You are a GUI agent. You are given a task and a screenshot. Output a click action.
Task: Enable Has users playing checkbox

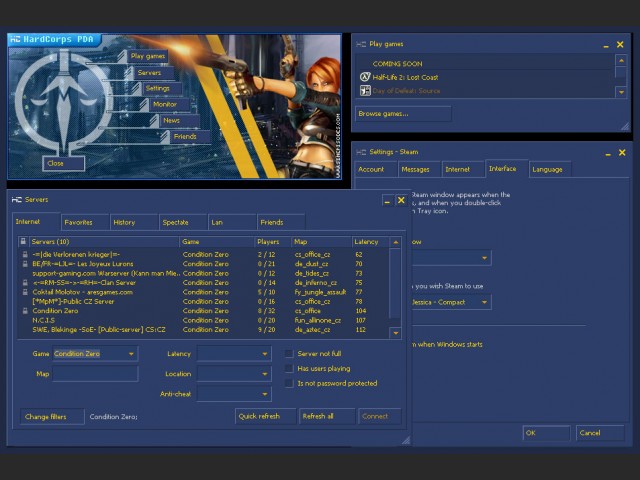pos(289,369)
